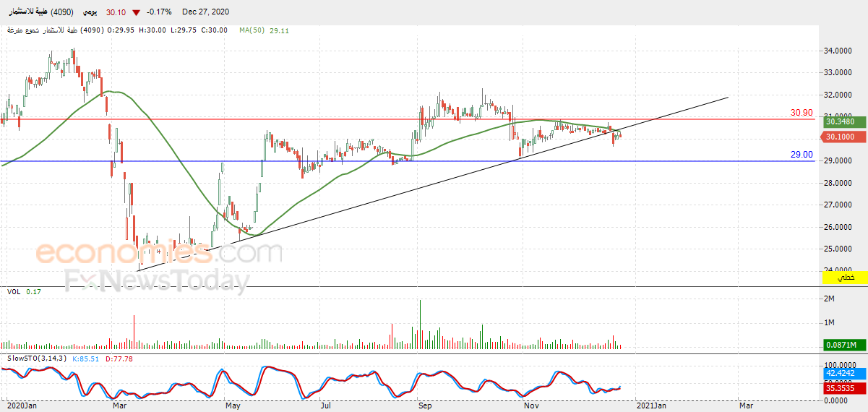The height and width of the screenshot is (412, 868).
Task: Select the SlowSTO(3,14,3) indicator label
Action: (x=38, y=358)
